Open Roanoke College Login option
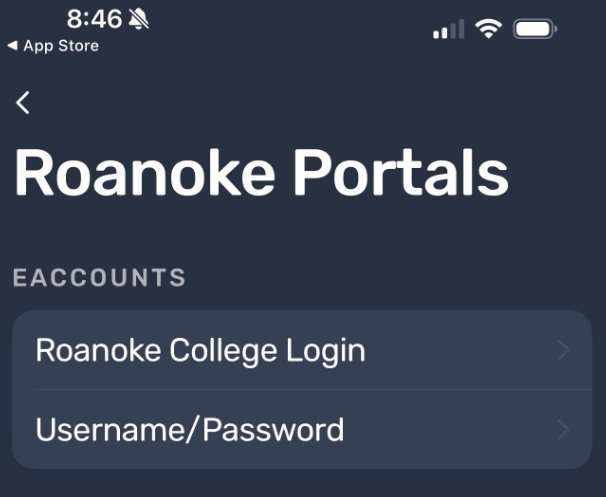Screen dimensions: 606x497 (x=300, y=350)
